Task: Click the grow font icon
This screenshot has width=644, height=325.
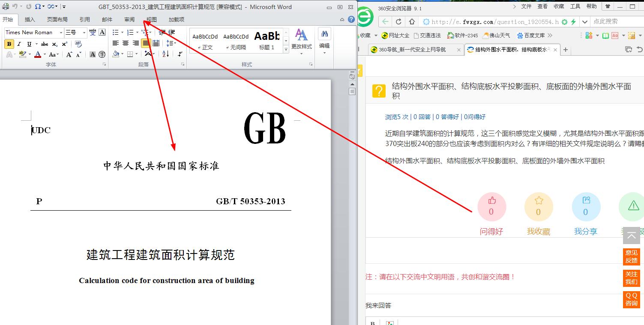Action: [x=69, y=54]
